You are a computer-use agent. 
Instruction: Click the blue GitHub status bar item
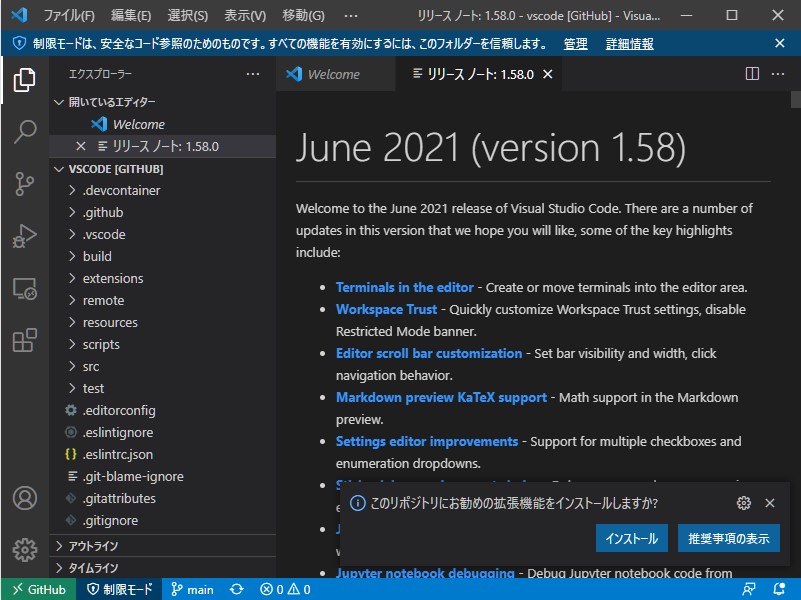38,589
